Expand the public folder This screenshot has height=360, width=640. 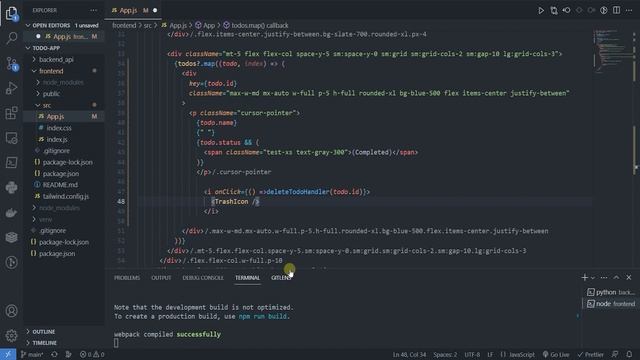point(51,94)
